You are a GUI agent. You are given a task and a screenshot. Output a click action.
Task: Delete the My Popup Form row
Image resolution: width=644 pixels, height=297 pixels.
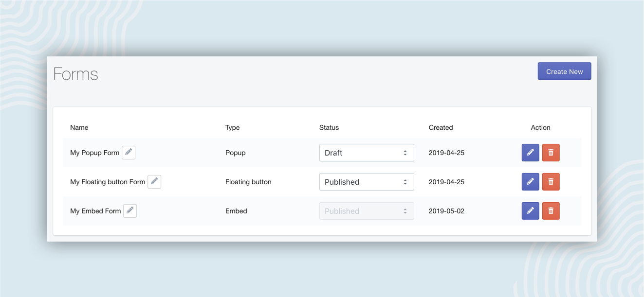click(x=551, y=153)
